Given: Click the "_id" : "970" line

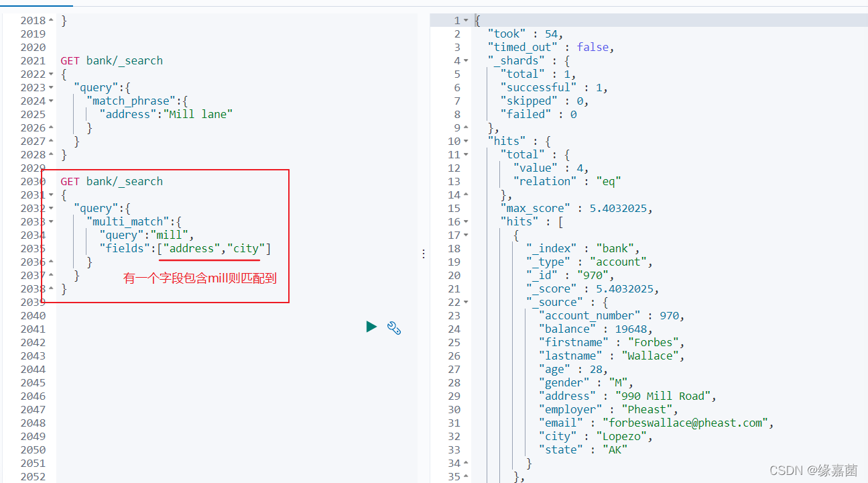Looking at the screenshot, I should (570, 275).
